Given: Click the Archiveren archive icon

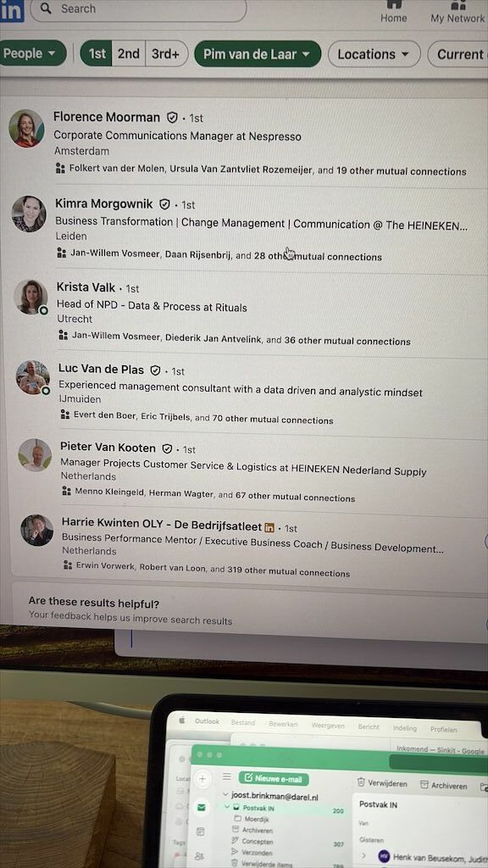Looking at the screenshot, I should (424, 784).
